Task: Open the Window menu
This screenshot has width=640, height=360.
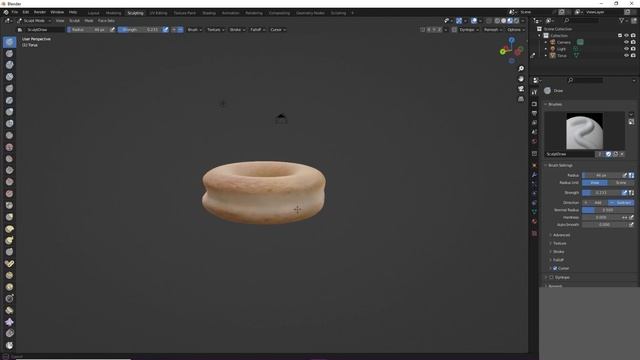Action: [x=57, y=12]
